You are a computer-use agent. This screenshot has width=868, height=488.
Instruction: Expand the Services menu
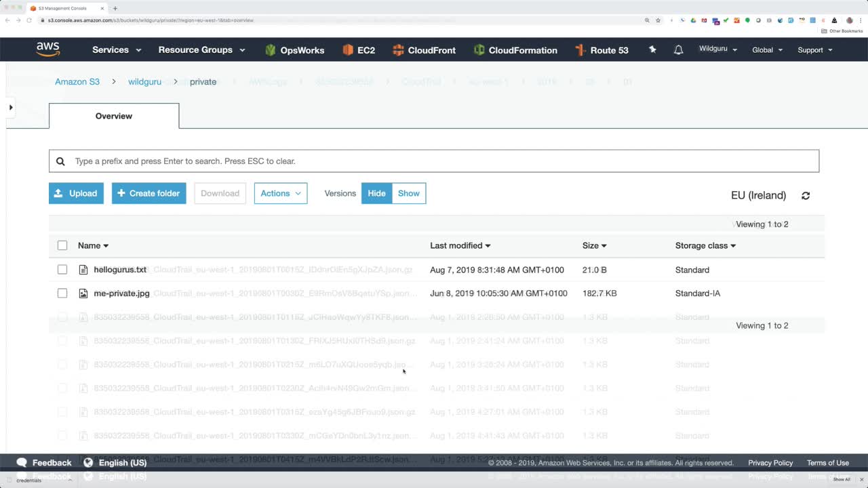point(117,50)
